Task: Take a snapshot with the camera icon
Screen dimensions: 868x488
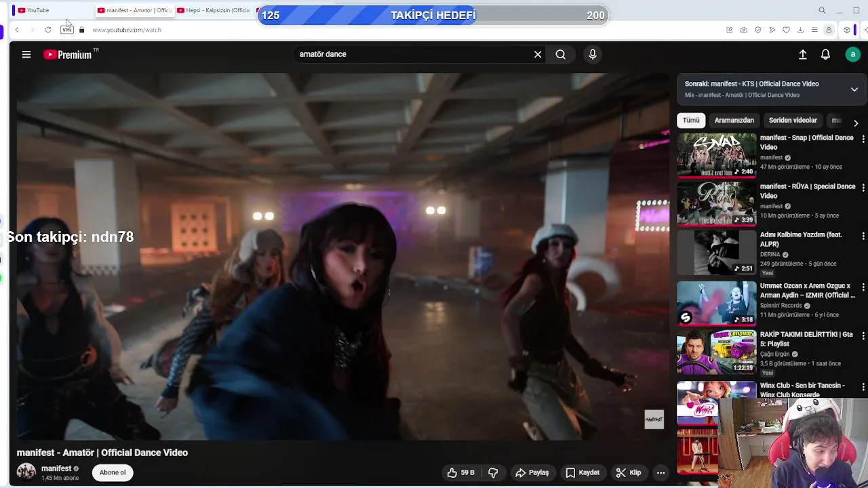Action: pos(744,30)
